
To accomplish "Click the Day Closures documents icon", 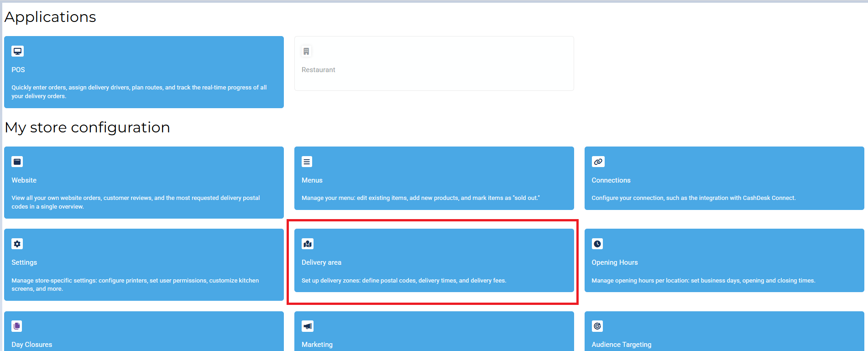I will pos(17,326).
